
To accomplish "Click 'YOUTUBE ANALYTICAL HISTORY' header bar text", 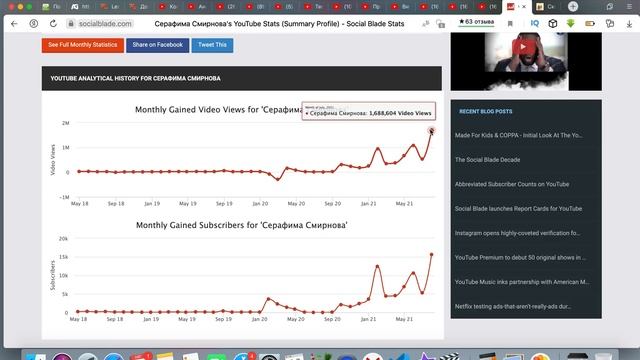I will [136, 78].
